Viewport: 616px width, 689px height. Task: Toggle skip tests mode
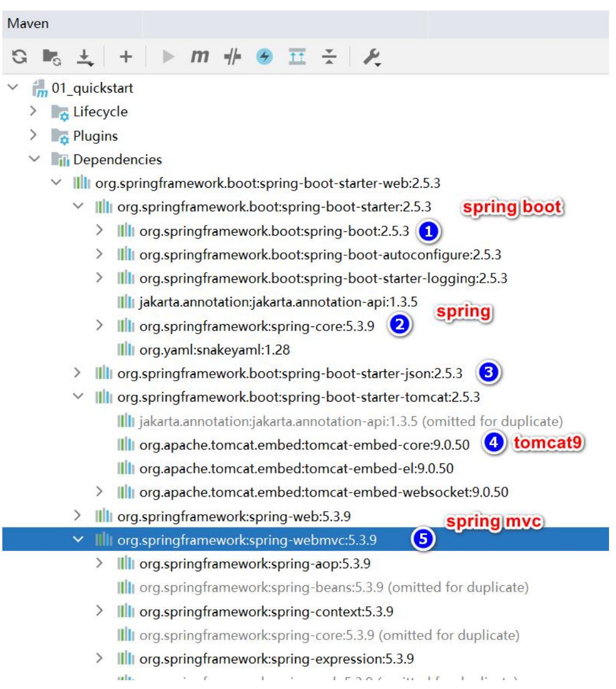(x=233, y=57)
